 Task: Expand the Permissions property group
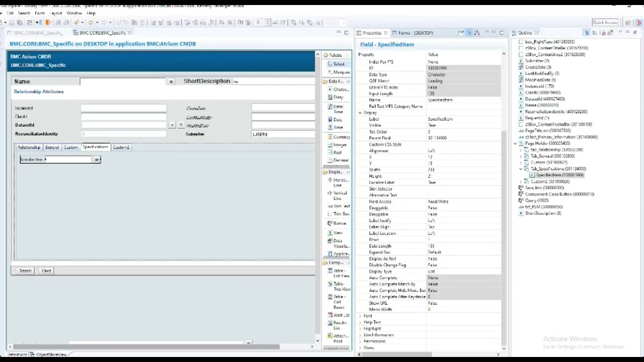[361, 341]
